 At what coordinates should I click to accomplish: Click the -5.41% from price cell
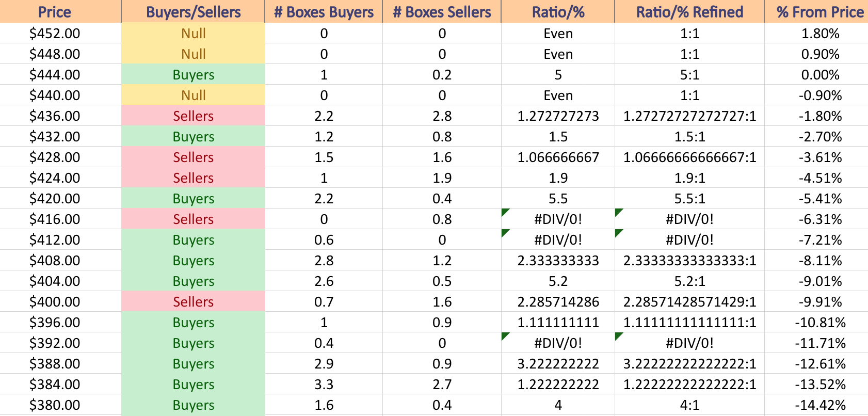click(816, 199)
